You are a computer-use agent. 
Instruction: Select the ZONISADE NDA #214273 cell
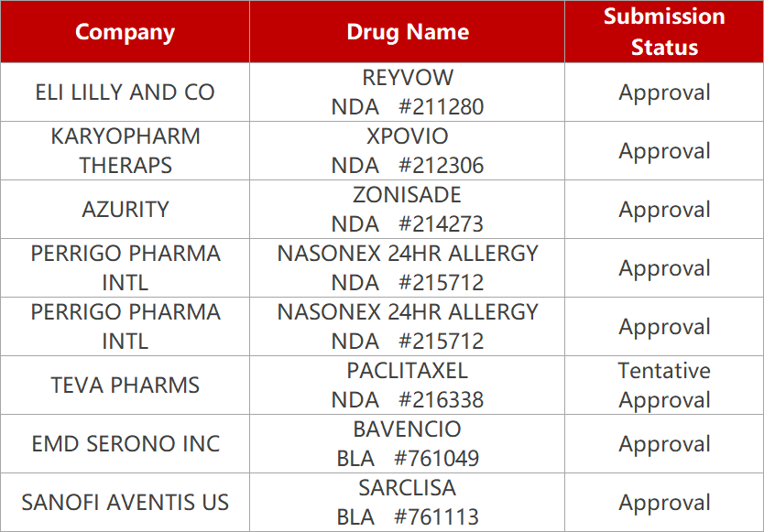(x=407, y=210)
